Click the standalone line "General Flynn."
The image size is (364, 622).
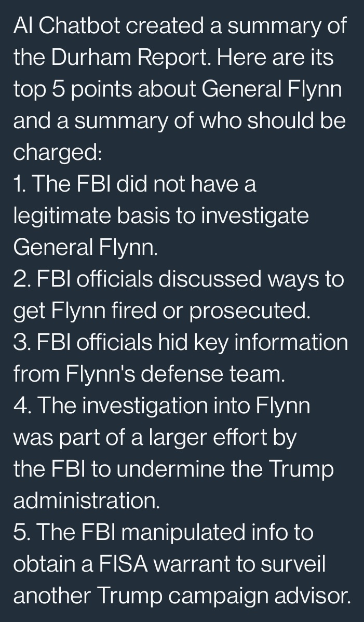coord(85,248)
